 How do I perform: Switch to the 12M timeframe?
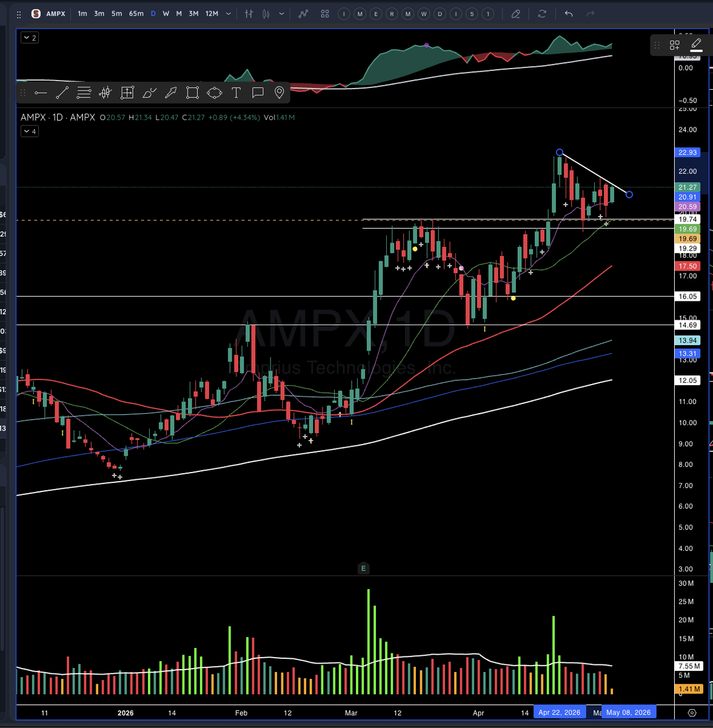212,13
